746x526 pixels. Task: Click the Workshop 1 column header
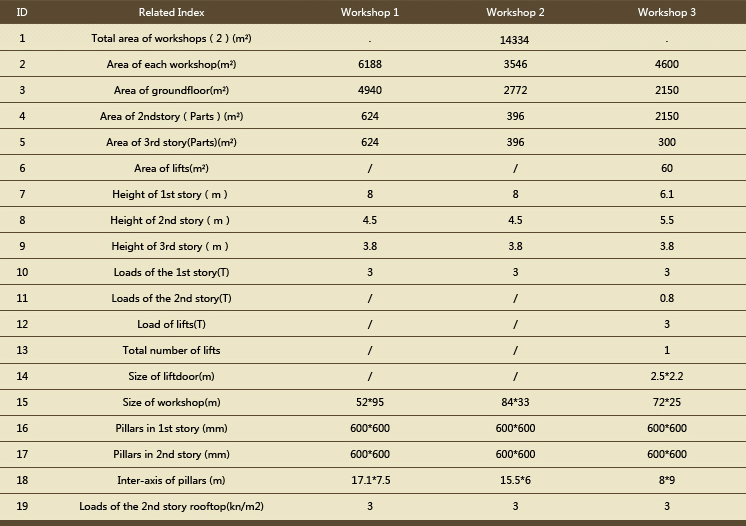(x=370, y=12)
